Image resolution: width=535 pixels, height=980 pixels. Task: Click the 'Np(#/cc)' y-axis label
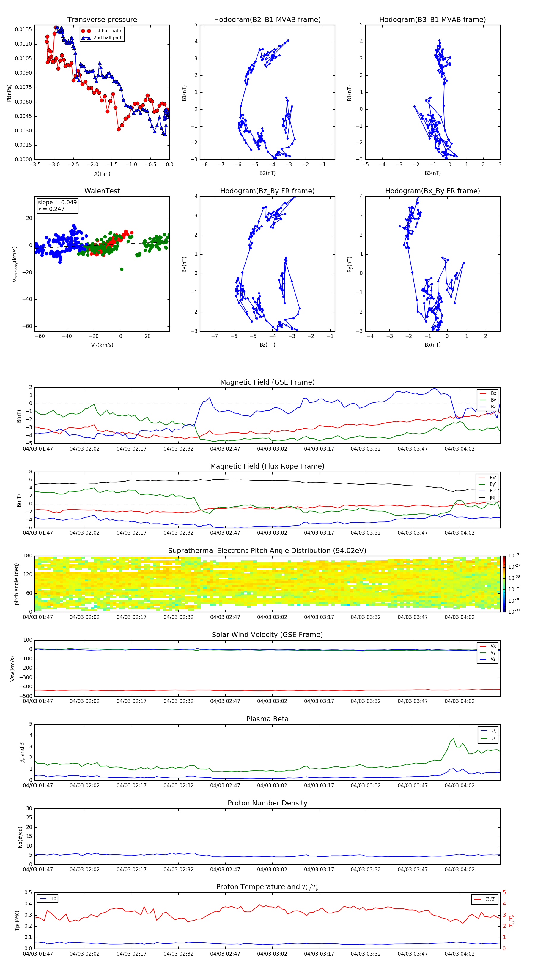21,837
